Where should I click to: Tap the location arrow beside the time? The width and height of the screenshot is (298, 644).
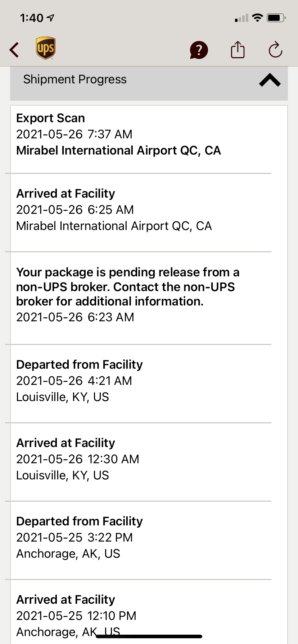pos(51,18)
